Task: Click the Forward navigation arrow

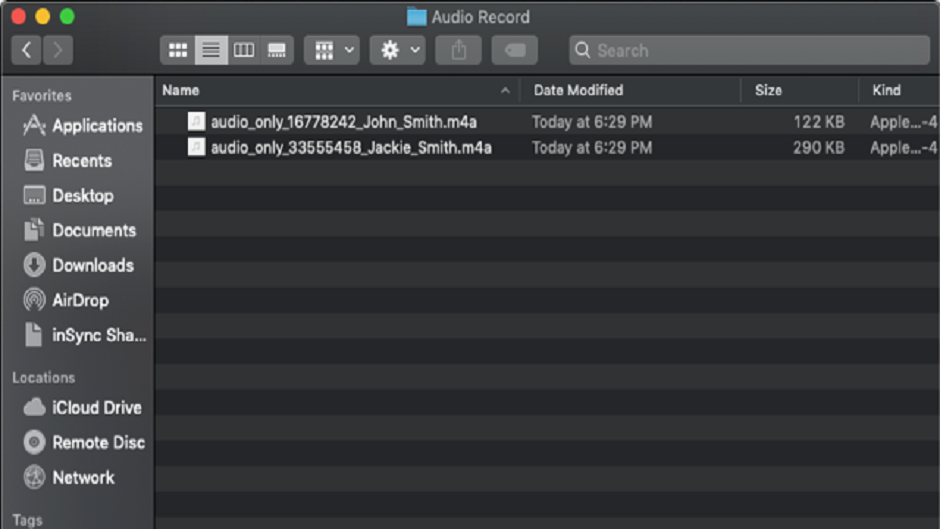Action: 58,51
